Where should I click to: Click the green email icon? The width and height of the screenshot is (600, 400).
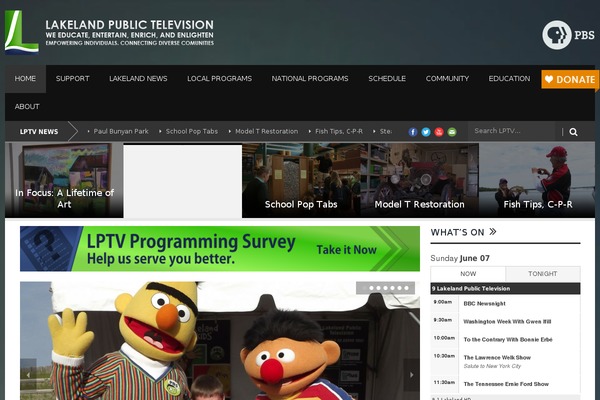click(x=452, y=132)
